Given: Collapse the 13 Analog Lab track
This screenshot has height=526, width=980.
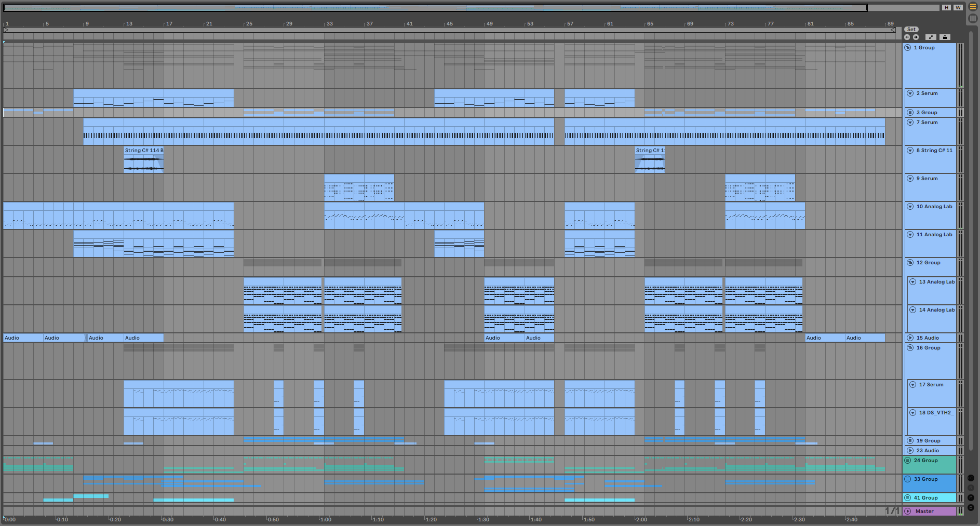Looking at the screenshot, I should [912, 282].
